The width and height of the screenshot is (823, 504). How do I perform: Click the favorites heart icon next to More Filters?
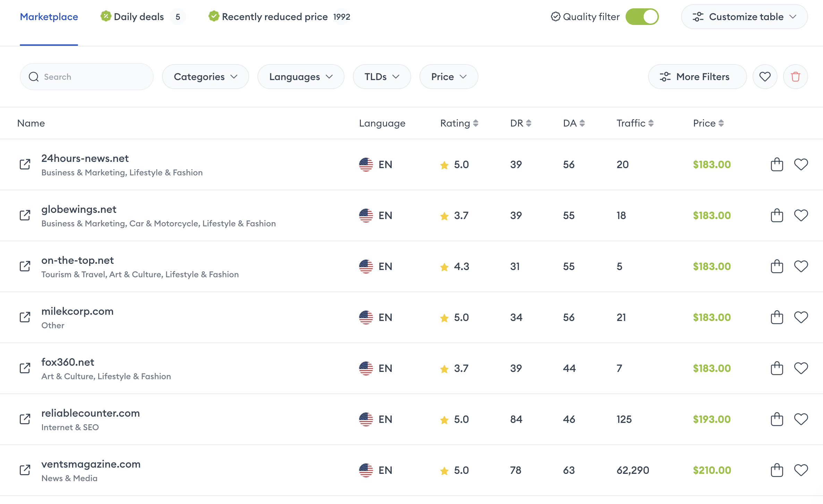coord(765,77)
